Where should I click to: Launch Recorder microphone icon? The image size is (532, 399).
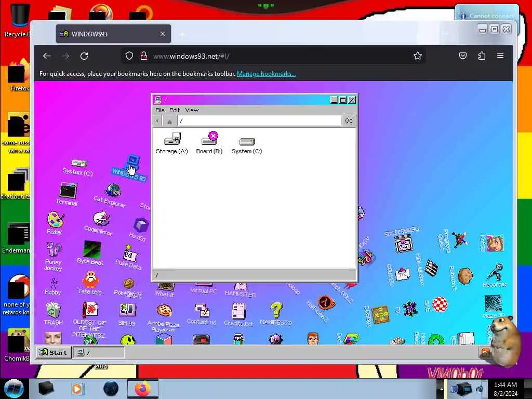coord(495,276)
